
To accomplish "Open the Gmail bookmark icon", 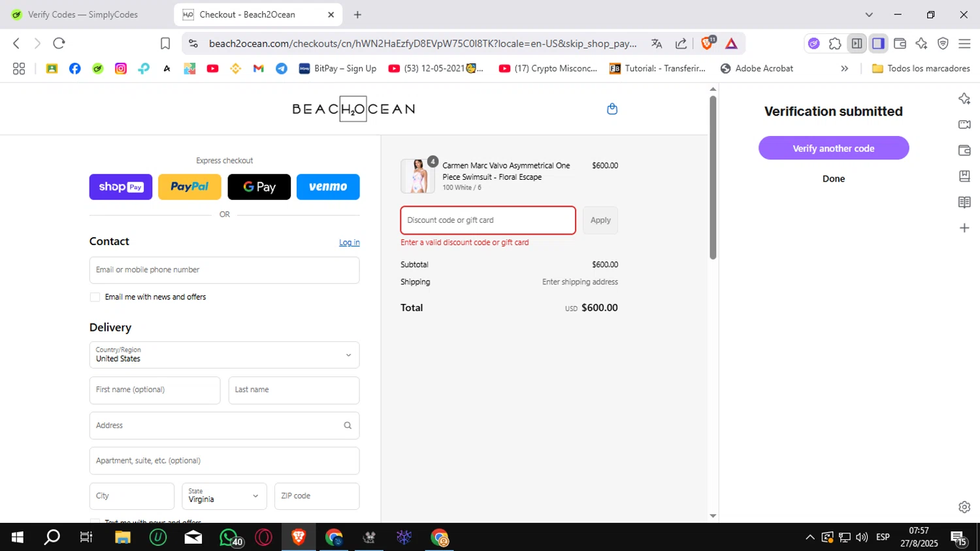I will click(259, 68).
